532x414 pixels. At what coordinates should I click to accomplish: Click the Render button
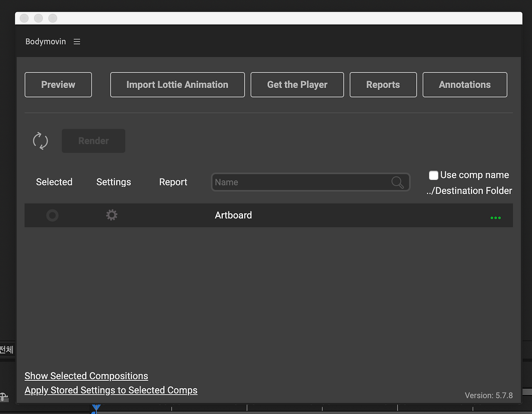[x=94, y=141]
